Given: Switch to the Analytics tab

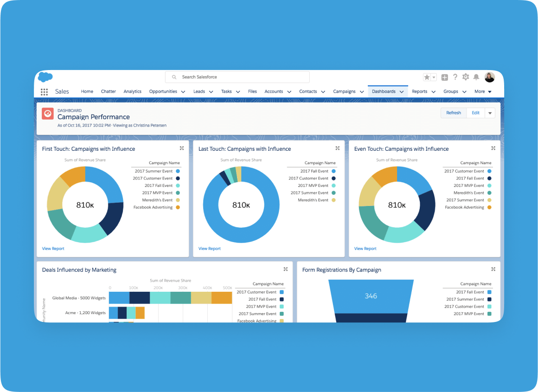Looking at the screenshot, I should coord(132,91).
